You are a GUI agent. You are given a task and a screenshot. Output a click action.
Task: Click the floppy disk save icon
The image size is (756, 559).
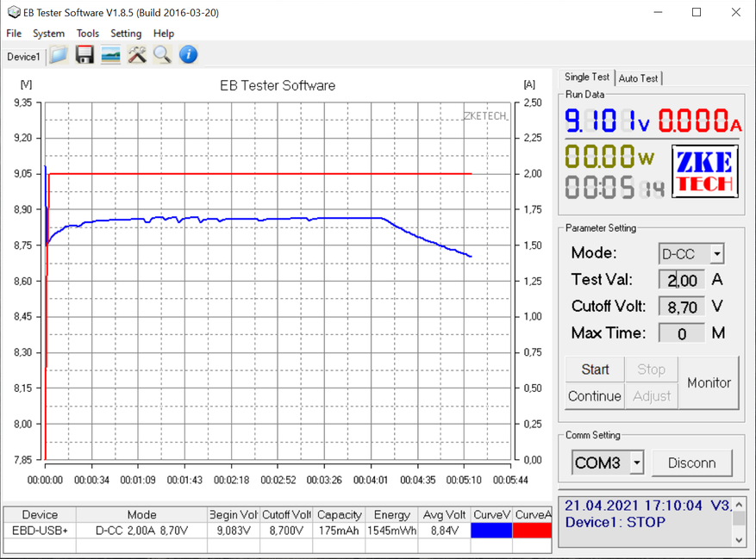pyautogui.click(x=84, y=55)
